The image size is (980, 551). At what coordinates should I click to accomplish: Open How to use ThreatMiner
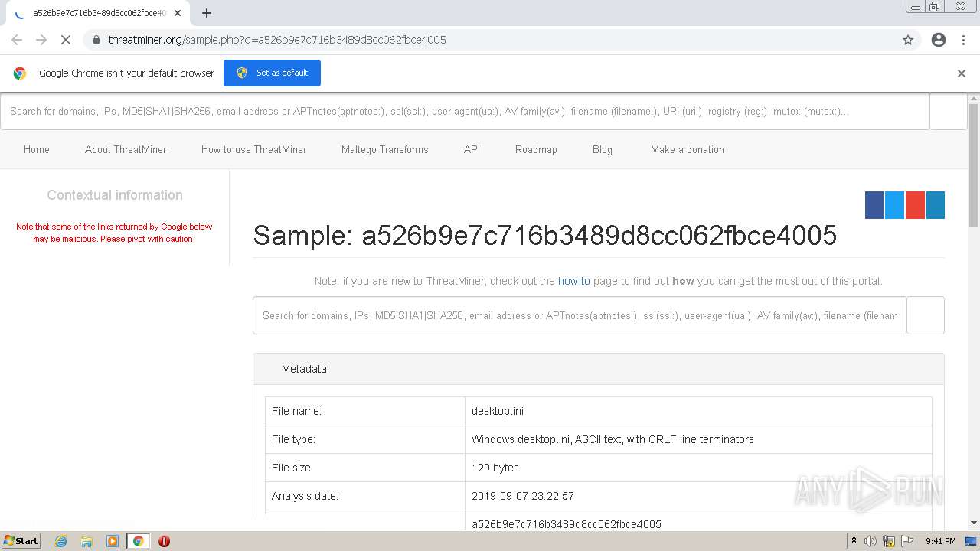pos(253,149)
